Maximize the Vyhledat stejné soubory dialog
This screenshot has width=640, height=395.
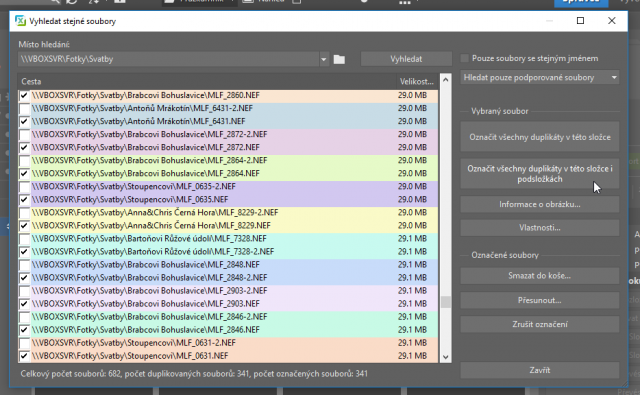pyautogui.click(x=580, y=21)
